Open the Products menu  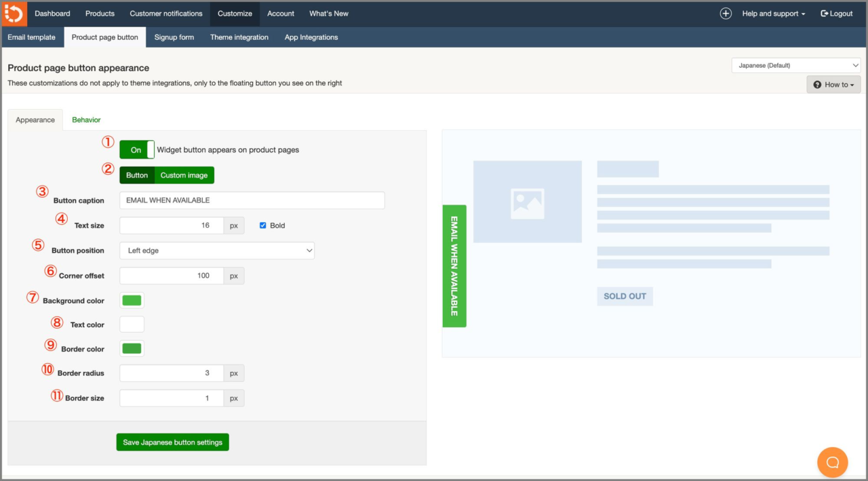click(x=100, y=14)
